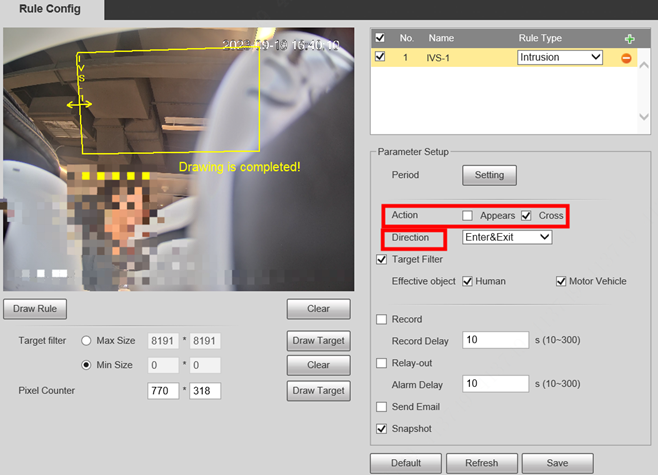Click the Pixel Counter Draw Target button
Viewport: 658px width, 475px height.
point(318,390)
